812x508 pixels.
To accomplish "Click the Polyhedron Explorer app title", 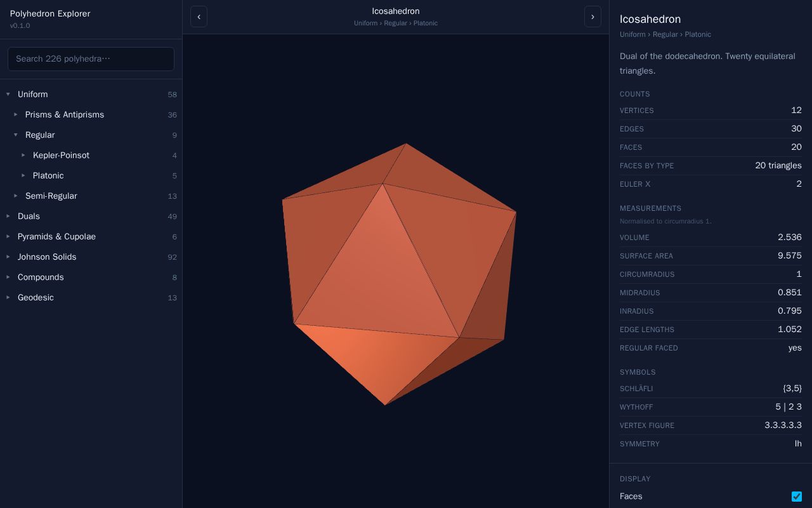I will tap(50, 14).
